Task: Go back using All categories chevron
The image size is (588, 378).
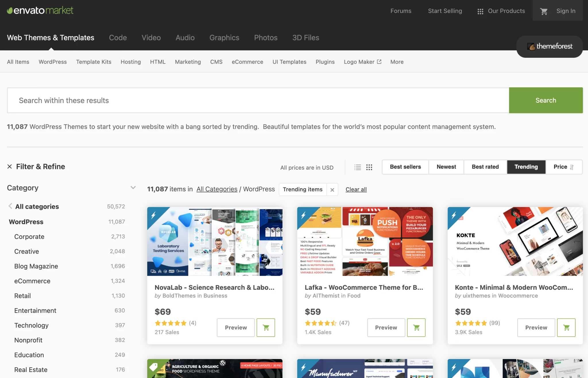Action: [x=10, y=206]
